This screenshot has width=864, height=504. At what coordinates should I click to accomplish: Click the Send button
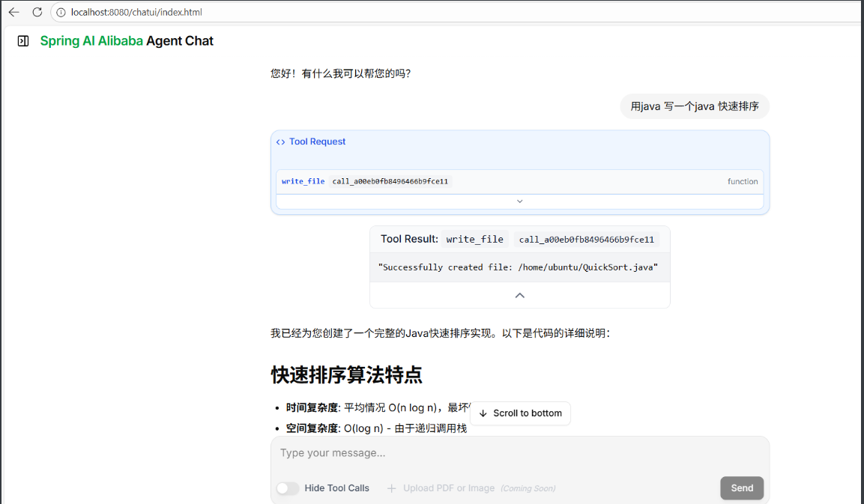[x=742, y=488]
